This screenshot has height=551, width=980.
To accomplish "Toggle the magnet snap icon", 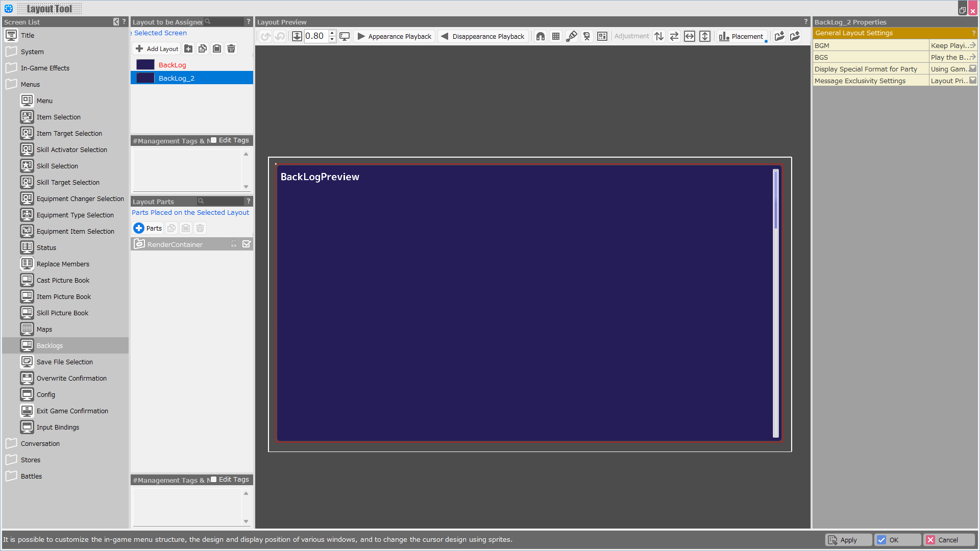I will point(541,36).
